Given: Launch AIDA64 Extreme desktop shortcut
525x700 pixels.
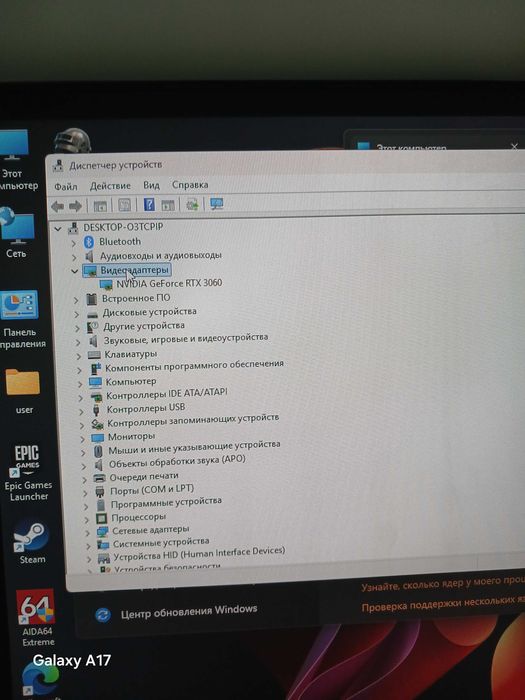Looking at the screenshot, I should (37, 618).
